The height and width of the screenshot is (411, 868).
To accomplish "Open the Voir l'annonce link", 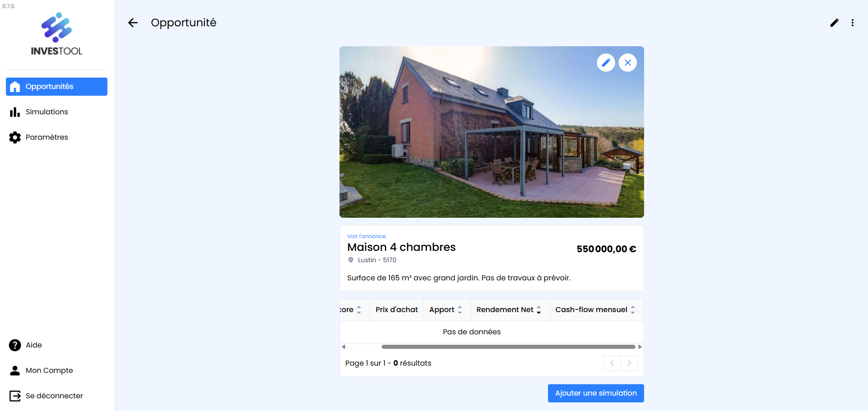I will coord(366,236).
